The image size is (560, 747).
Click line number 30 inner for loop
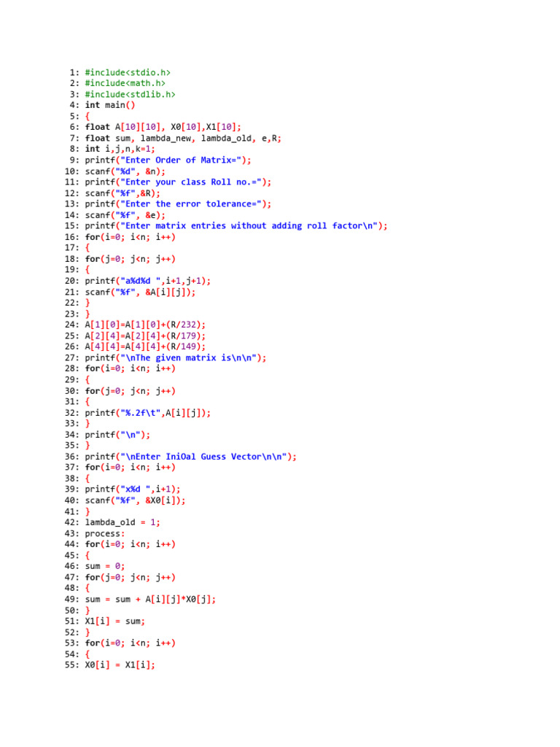(130, 391)
